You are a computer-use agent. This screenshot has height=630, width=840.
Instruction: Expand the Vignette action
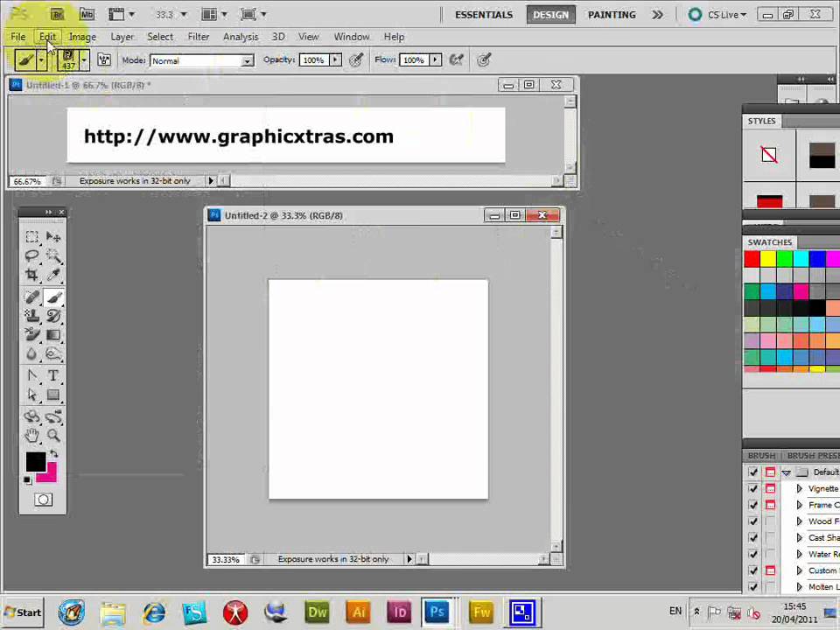[799, 488]
